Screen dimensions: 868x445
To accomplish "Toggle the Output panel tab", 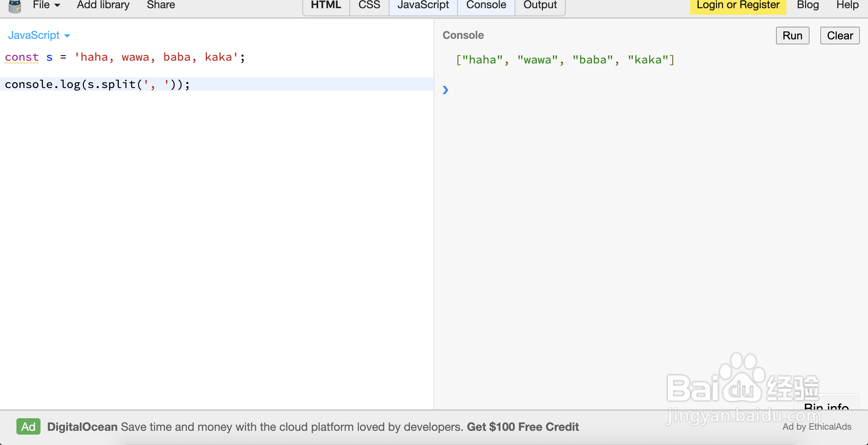I will [540, 5].
